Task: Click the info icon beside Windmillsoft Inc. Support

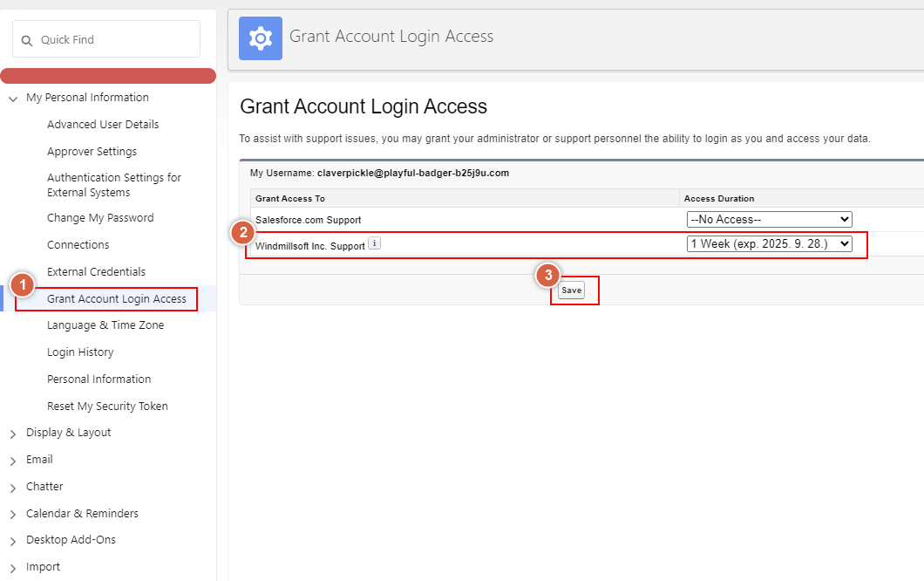Action: click(374, 244)
